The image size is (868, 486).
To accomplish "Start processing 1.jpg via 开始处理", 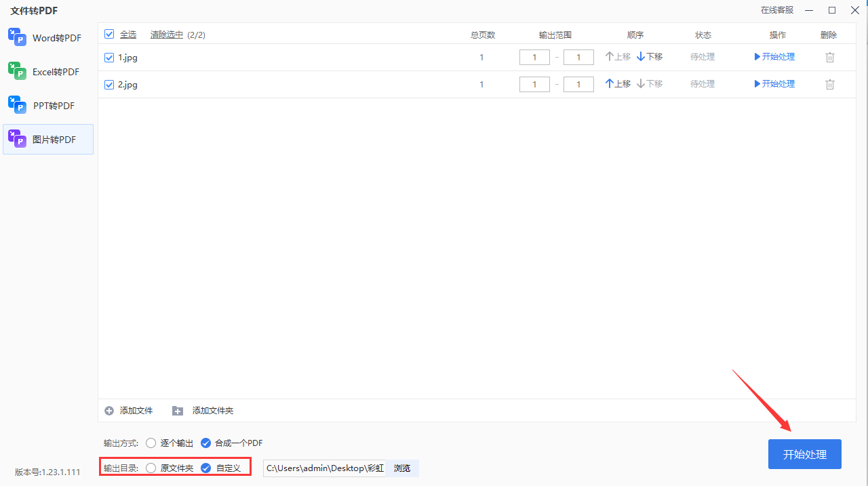I will pos(774,57).
